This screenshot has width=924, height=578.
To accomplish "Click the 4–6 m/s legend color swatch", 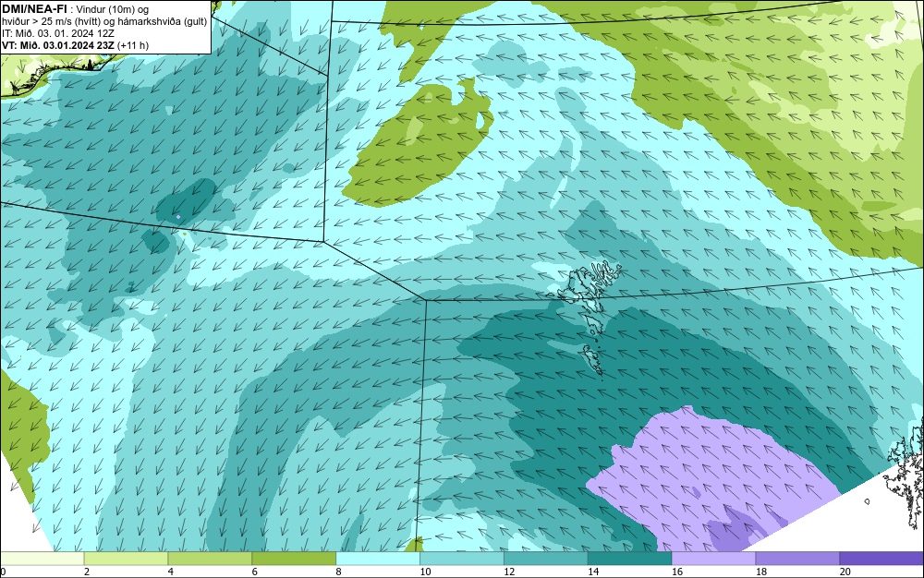I will click(x=210, y=559).
